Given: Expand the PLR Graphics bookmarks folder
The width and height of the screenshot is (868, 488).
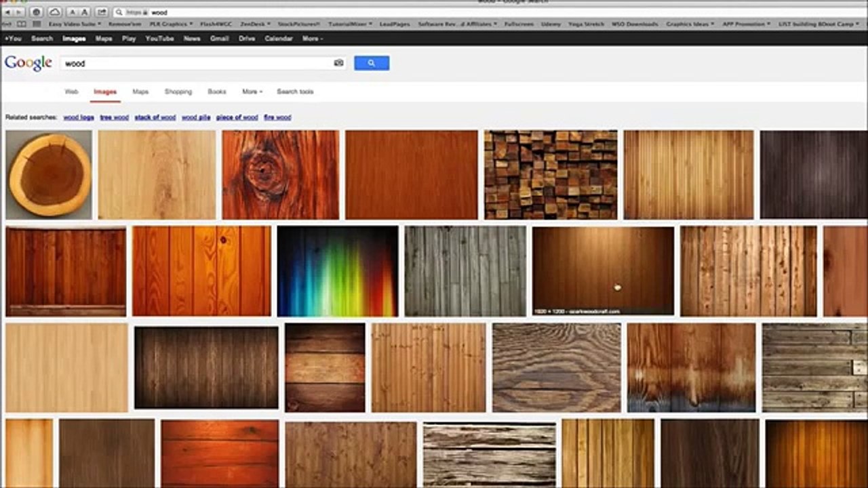Looking at the screenshot, I should click(x=170, y=24).
